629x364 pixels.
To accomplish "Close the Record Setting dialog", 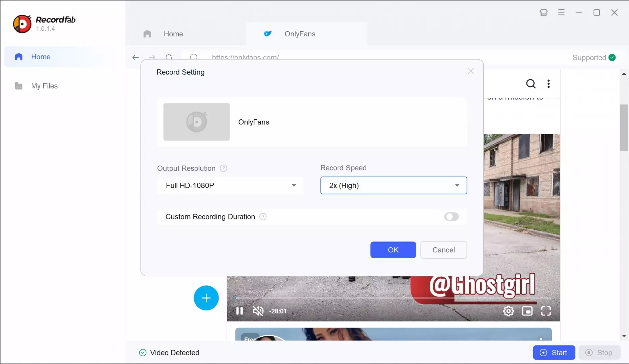I will point(471,71).
